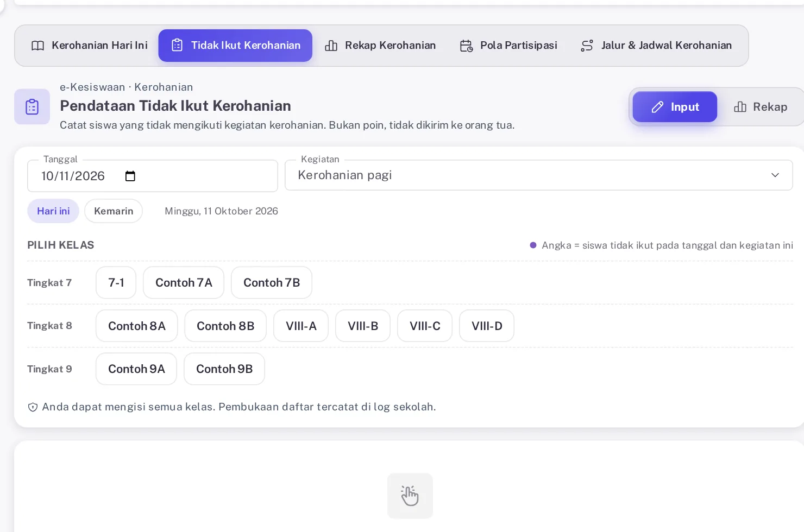Choose class VIII-A

[x=301, y=326]
